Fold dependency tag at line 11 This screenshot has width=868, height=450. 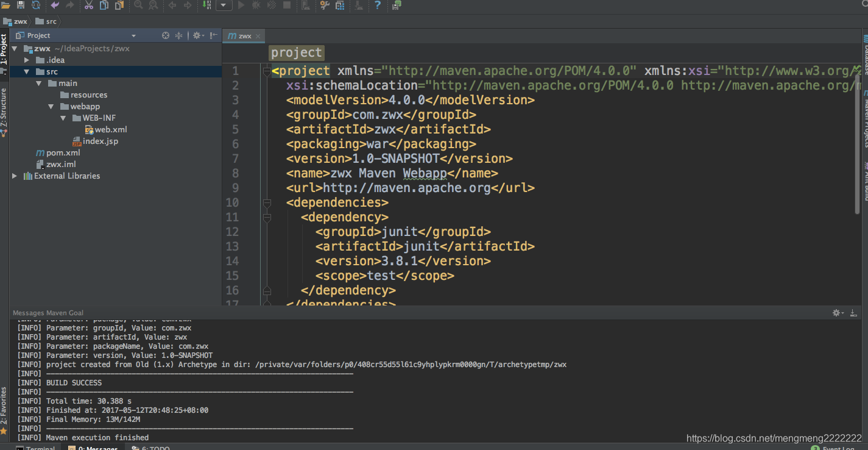266,217
